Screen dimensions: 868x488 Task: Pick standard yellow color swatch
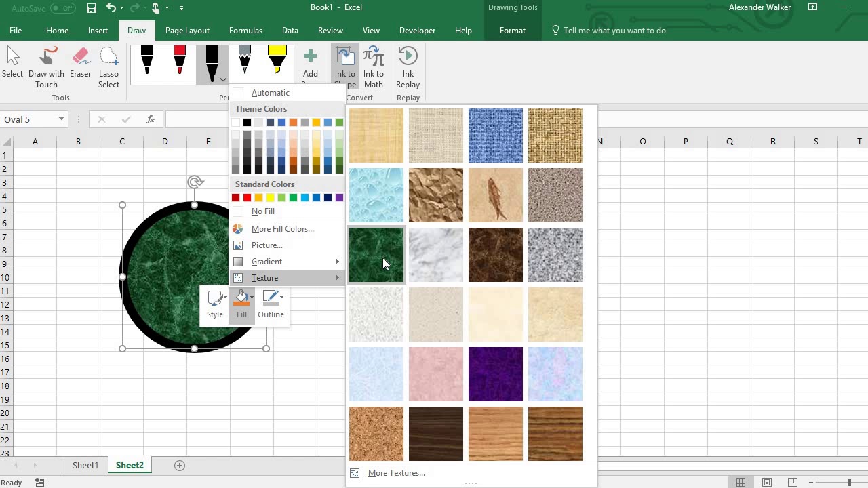(270, 197)
